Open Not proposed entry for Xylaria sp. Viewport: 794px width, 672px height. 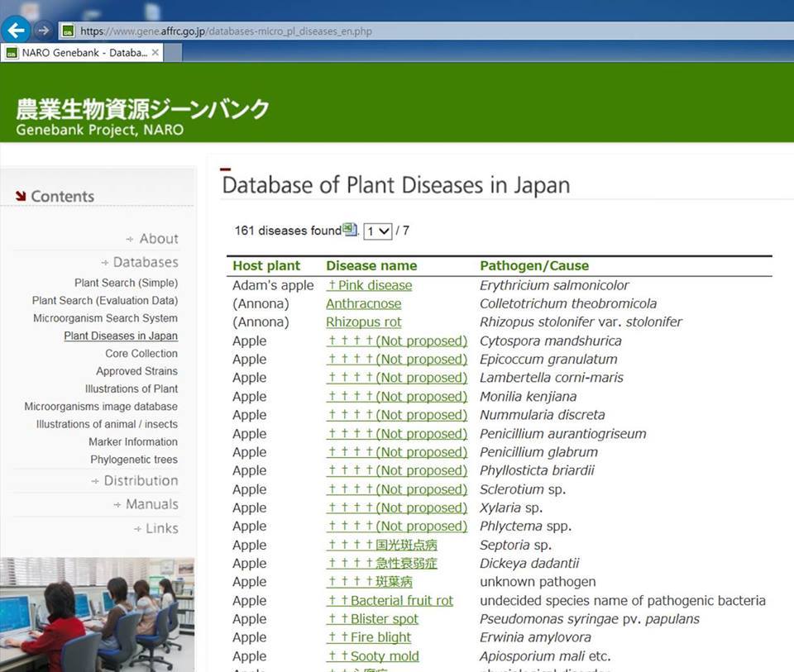(x=397, y=508)
